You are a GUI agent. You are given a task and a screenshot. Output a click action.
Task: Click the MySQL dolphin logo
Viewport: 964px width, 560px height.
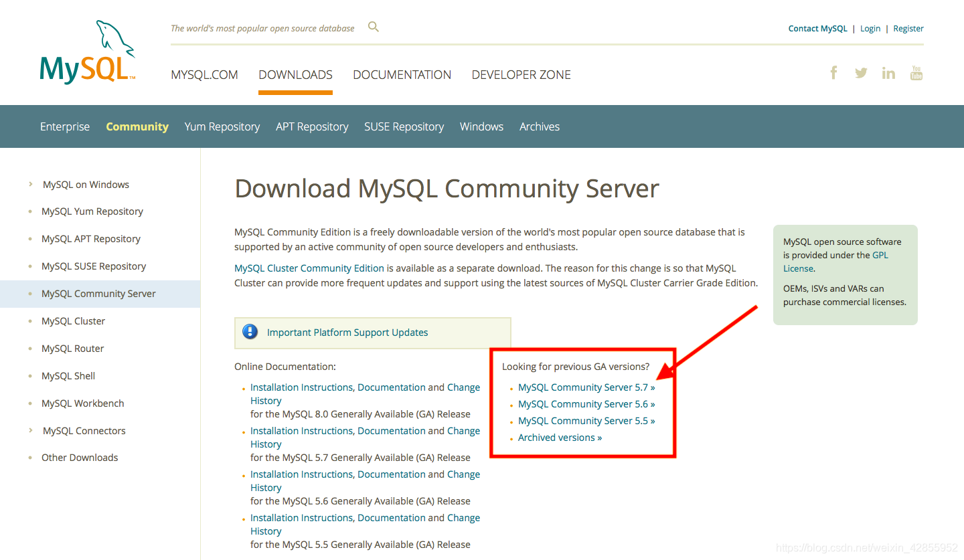pyautogui.click(x=88, y=52)
